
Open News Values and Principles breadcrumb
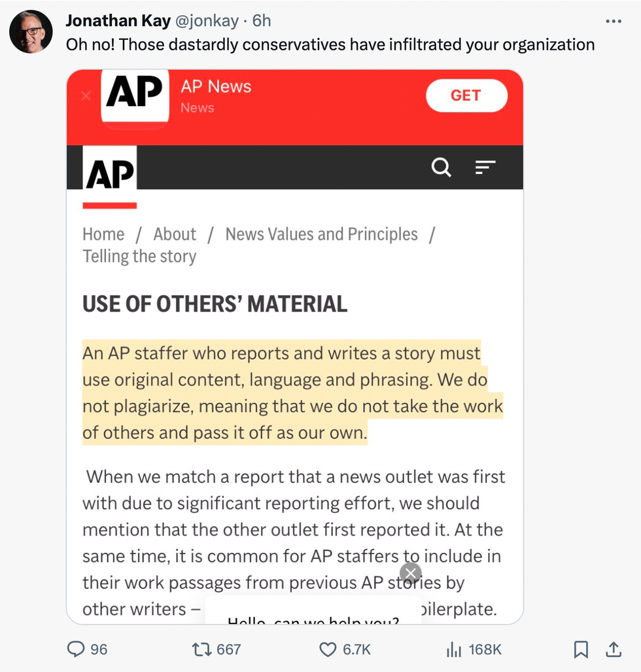321,234
